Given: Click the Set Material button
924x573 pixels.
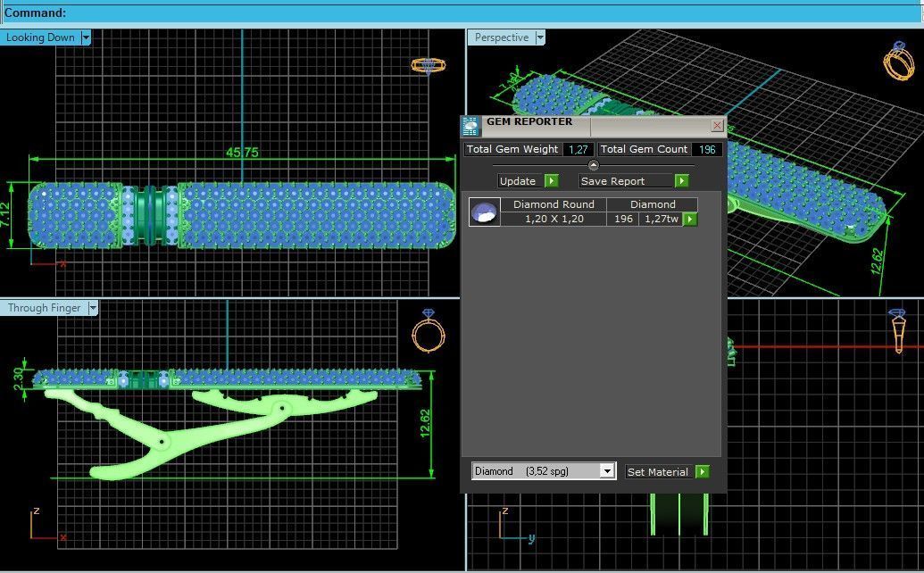Looking at the screenshot, I should 658,472.
